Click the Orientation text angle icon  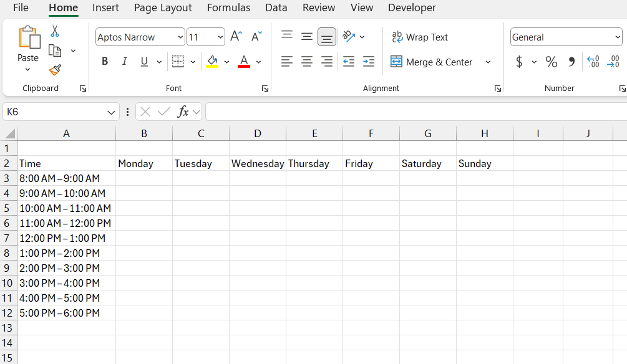[x=349, y=36]
